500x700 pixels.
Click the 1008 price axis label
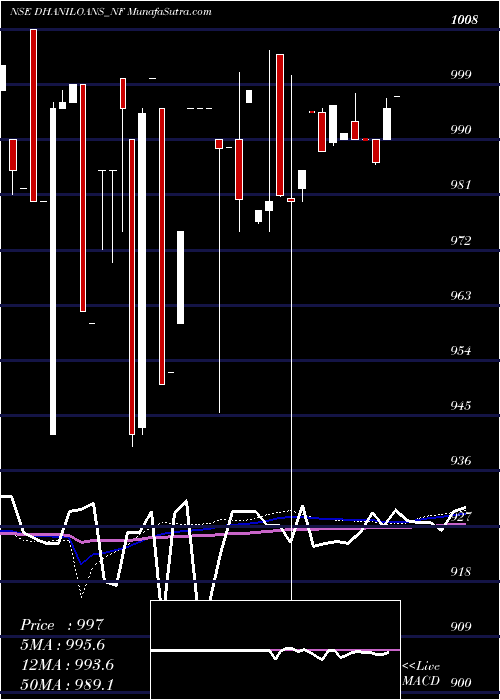click(x=464, y=20)
